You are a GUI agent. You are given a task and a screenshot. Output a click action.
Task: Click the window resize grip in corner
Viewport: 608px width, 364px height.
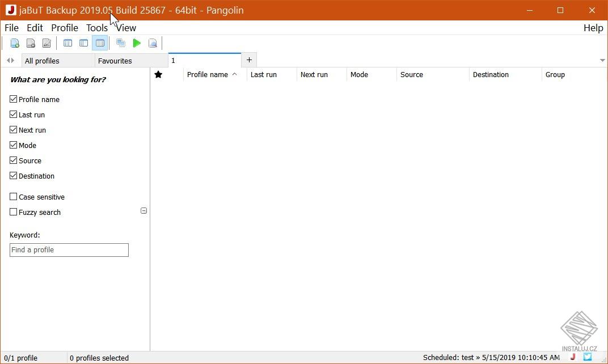pyautogui.click(x=603, y=359)
